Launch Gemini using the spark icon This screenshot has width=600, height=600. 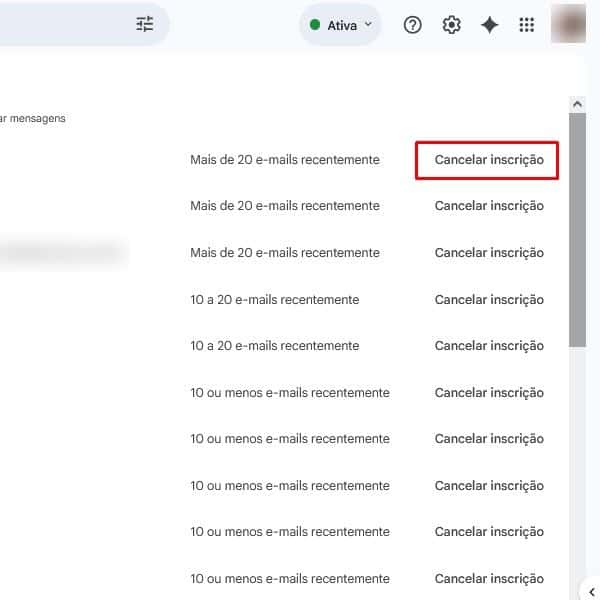[489, 25]
